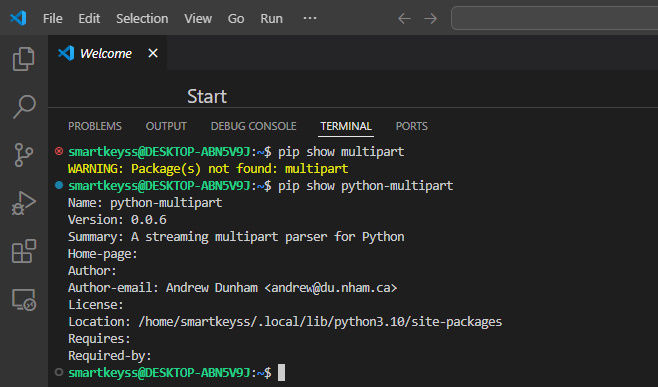Go back with the left arrow
The image size is (658, 387).
(404, 18)
